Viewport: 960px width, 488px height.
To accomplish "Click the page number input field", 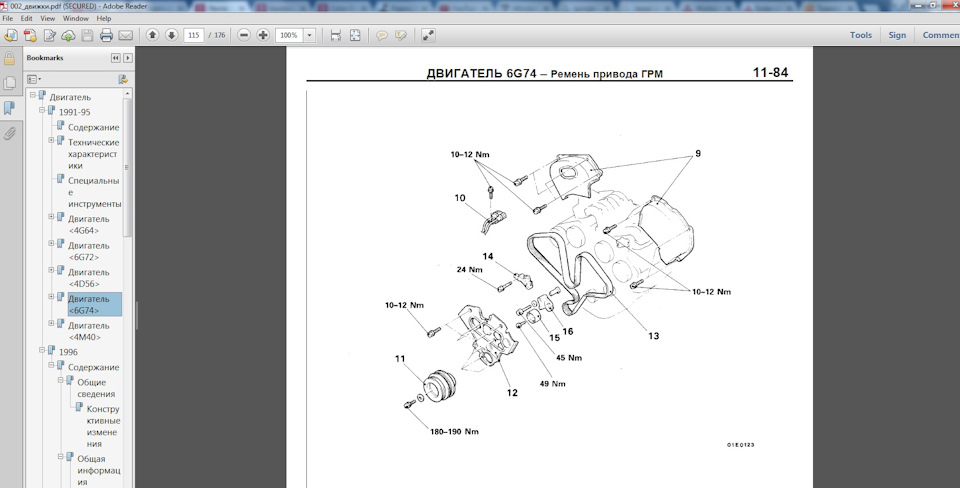I will (x=193, y=36).
